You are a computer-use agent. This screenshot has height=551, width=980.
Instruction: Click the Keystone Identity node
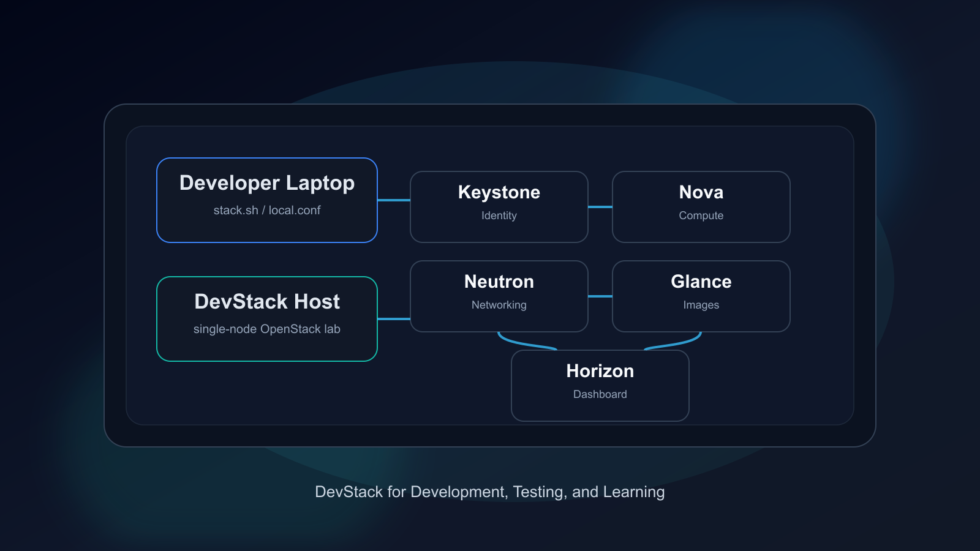[x=499, y=207]
